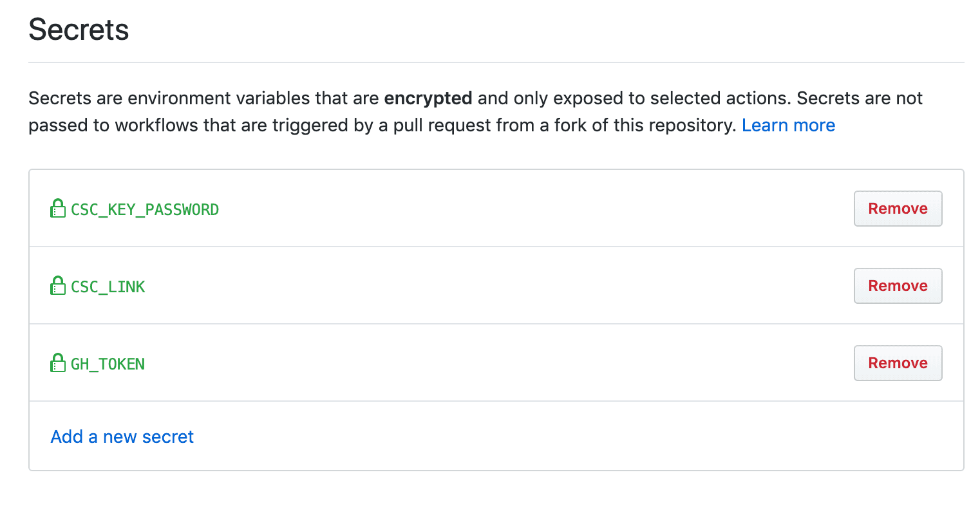Image resolution: width=980 pixels, height=506 pixels.
Task: Click the lock icon beside CSC_KEY_PASSWORD
Action: 58,209
